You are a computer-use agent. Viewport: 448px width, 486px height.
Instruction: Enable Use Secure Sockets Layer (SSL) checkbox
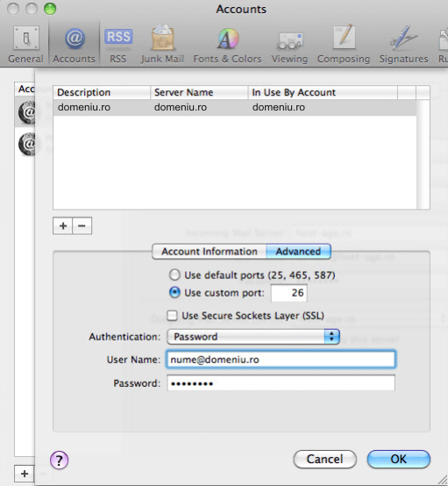coord(172,316)
